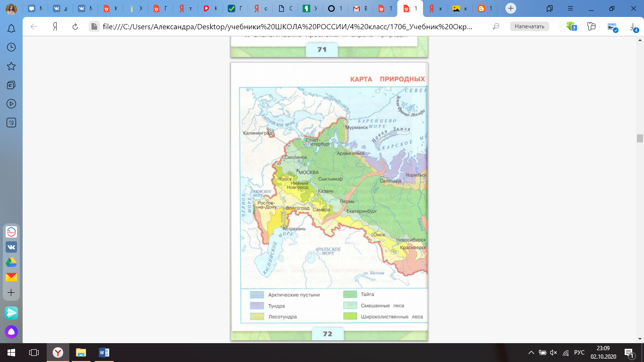The image size is (644, 362).
Task: Open the volume control in tray
Action: pyautogui.click(x=553, y=353)
